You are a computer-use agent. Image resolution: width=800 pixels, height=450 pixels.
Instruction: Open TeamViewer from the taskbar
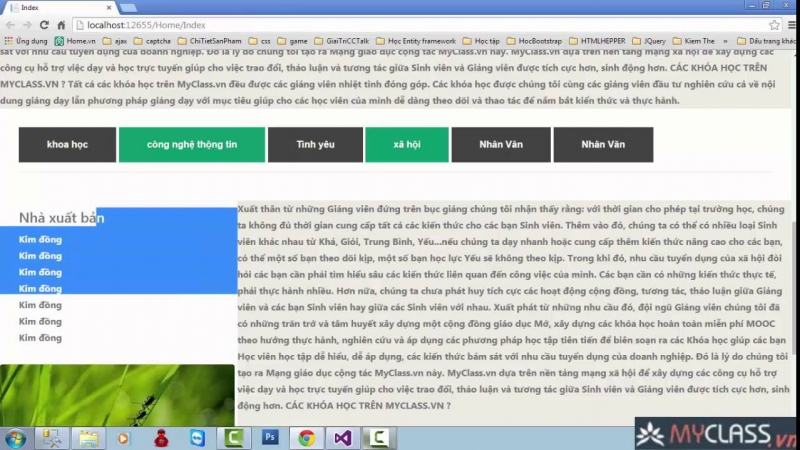coord(196,437)
